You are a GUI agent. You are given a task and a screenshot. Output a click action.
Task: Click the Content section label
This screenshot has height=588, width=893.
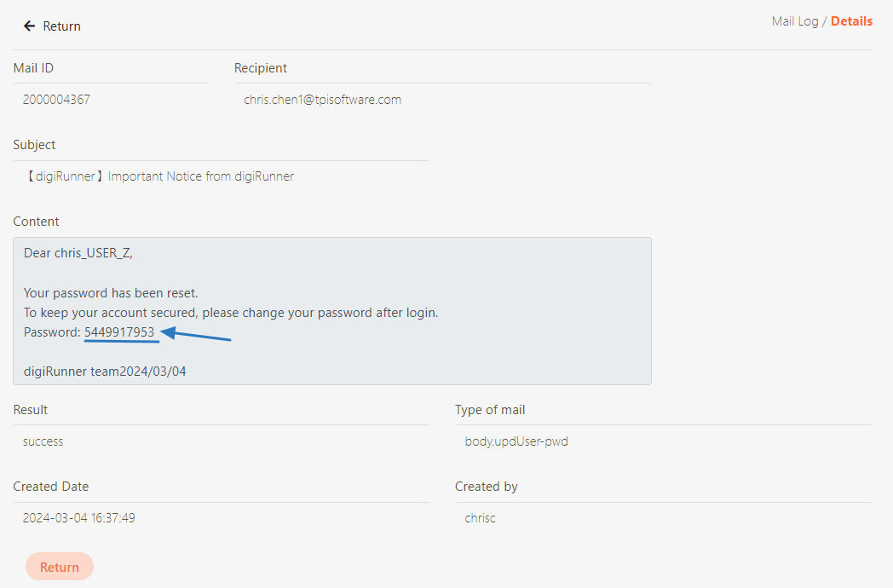[37, 222]
